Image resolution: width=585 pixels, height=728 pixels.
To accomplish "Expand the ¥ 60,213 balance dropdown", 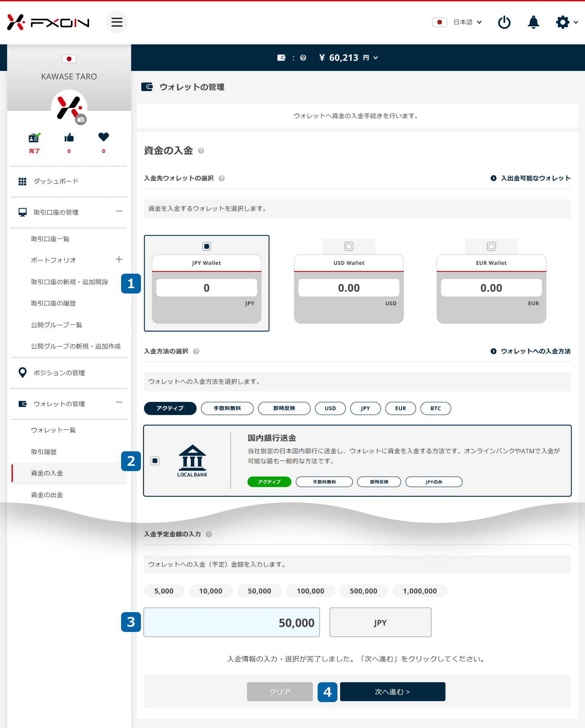I will (348, 58).
